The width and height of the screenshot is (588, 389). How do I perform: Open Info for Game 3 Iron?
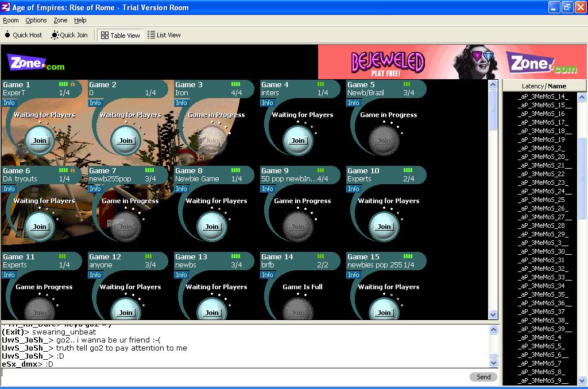click(181, 103)
